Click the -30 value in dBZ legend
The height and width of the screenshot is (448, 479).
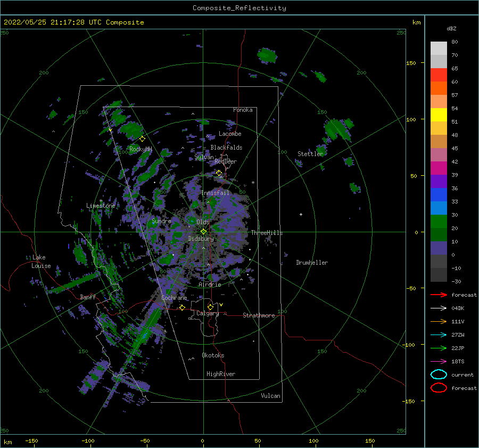point(456,281)
